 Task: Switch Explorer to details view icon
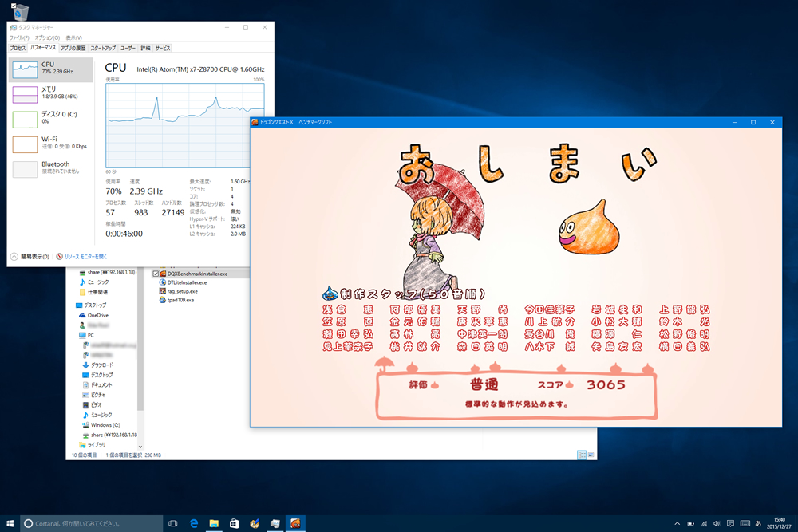pos(582,455)
